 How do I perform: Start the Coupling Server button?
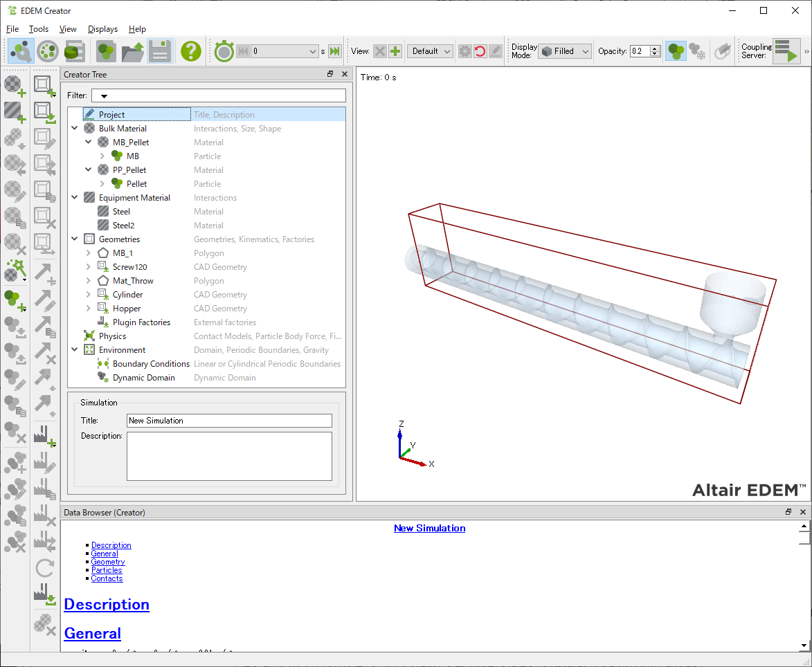point(786,51)
